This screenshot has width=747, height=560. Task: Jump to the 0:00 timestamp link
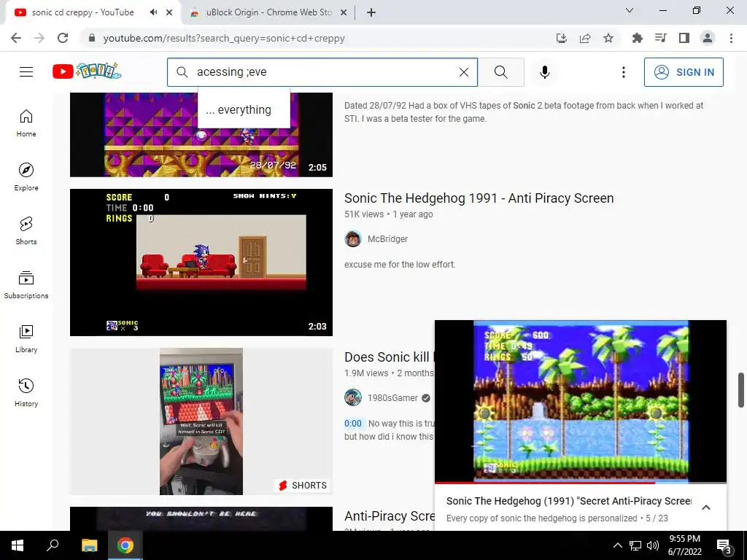tap(353, 424)
